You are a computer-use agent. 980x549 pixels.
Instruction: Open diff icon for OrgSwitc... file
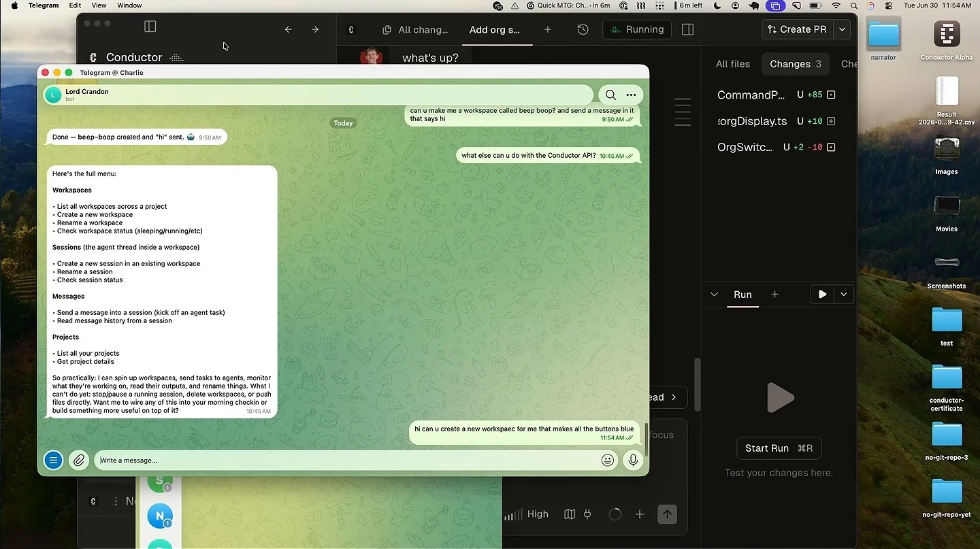click(x=831, y=147)
